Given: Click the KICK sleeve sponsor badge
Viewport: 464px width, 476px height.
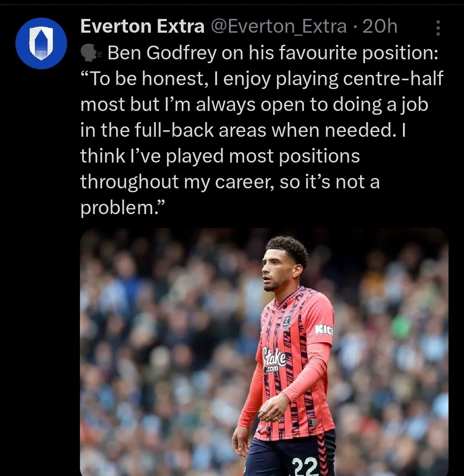Looking at the screenshot, I should [324, 330].
